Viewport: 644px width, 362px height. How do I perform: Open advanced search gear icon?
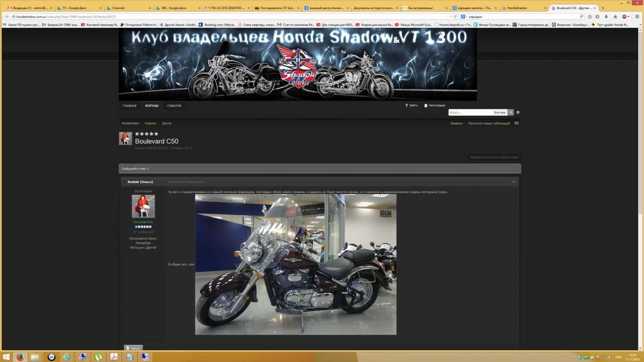518,113
